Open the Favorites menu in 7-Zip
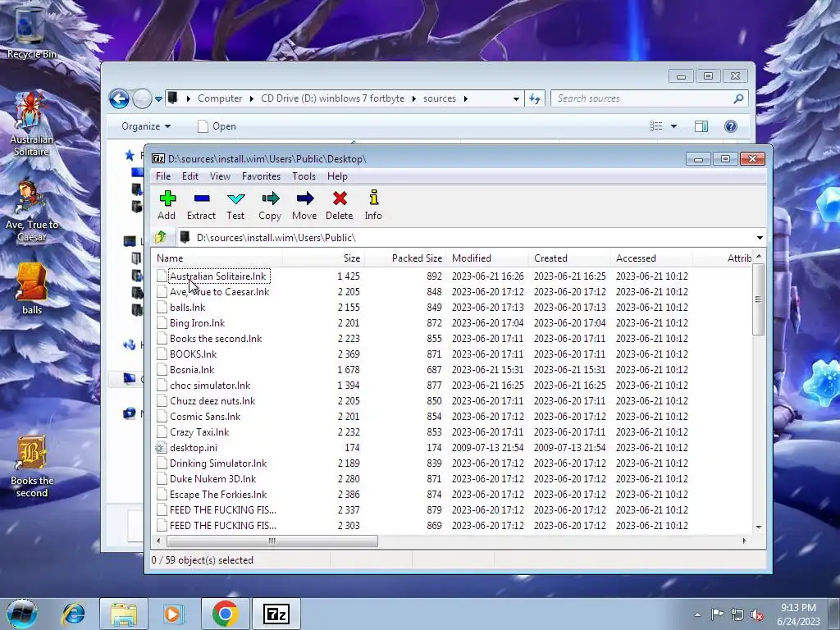The height and width of the screenshot is (630, 840). [261, 176]
